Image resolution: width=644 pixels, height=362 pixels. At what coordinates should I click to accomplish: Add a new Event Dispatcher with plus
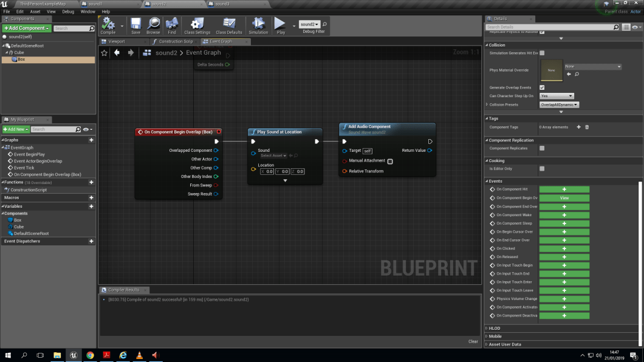(91, 241)
